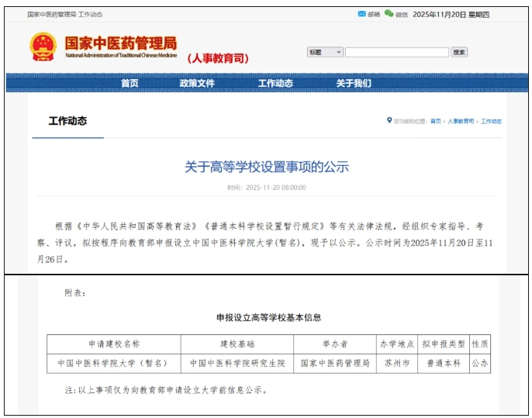532x418 pixels.
Task: Click cell 中国中医科学院大学（暂名）
Action: tap(114, 364)
